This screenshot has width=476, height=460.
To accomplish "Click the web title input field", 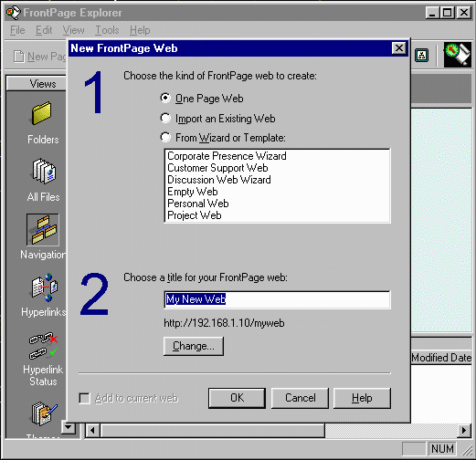I will pos(277,299).
